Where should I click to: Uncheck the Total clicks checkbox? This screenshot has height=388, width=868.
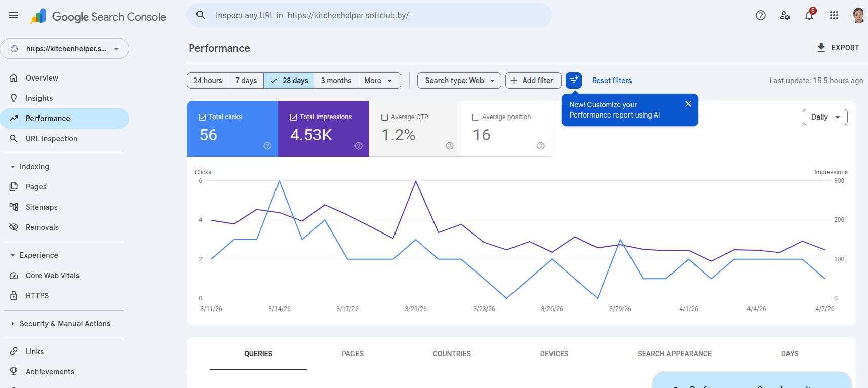[203, 117]
